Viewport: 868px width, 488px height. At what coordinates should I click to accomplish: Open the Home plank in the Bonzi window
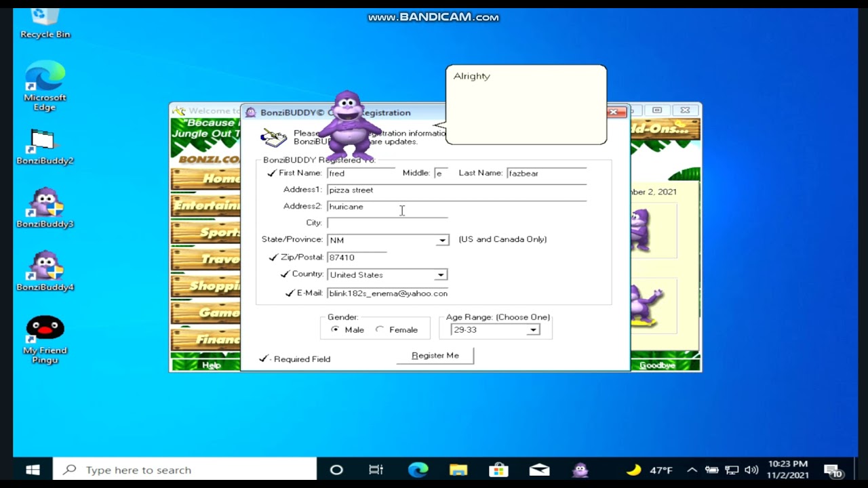(205, 179)
